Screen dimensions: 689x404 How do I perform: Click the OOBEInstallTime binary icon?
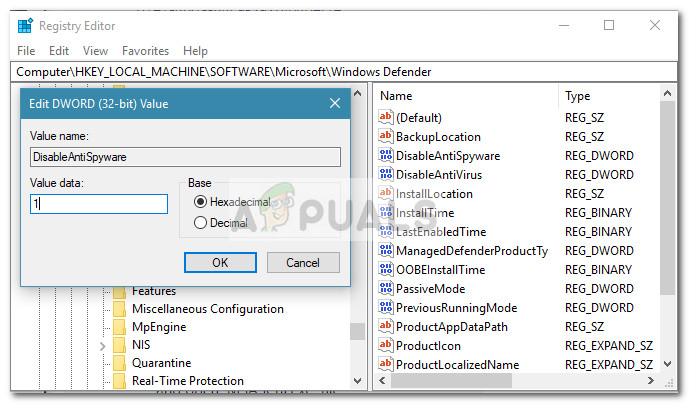(x=385, y=269)
